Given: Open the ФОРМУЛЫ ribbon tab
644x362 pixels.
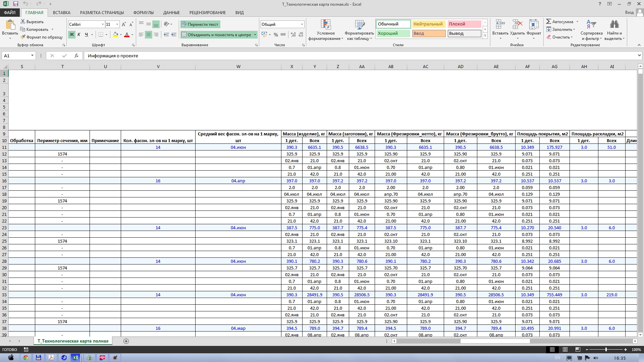Looking at the screenshot, I should [143, 12].
